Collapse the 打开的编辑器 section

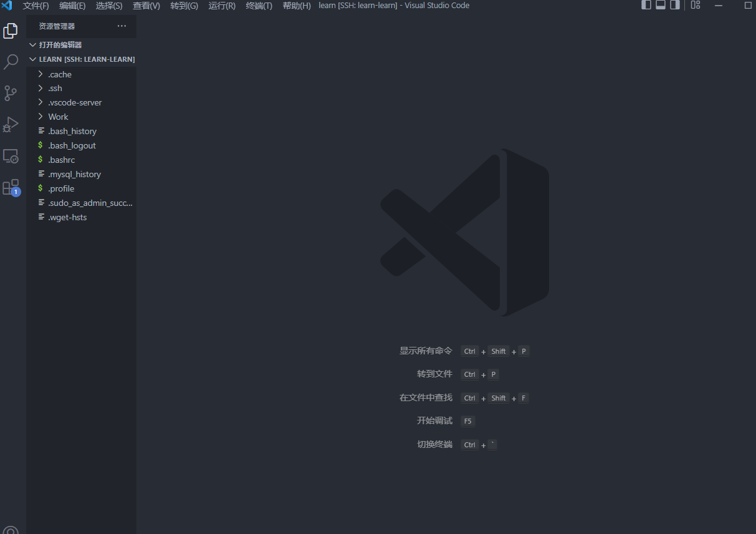pos(81,45)
